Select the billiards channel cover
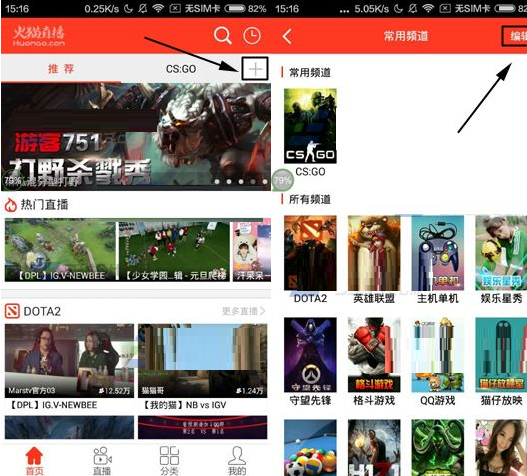 point(310,447)
